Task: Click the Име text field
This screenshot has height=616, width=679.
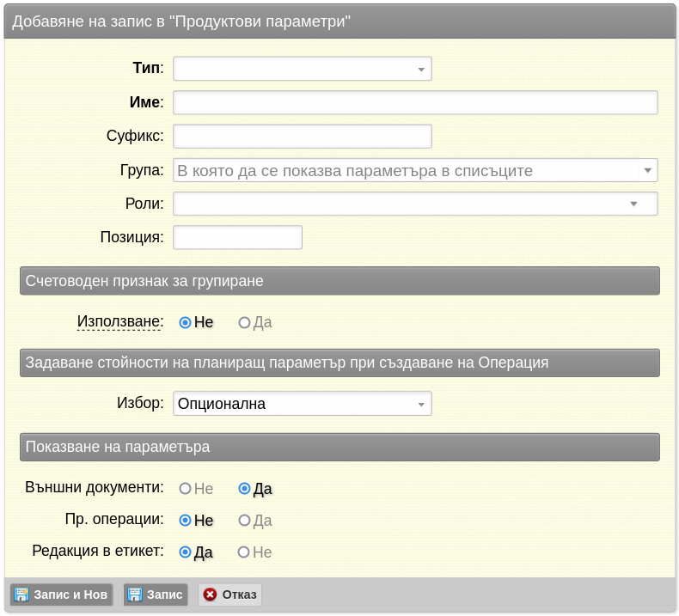Action: [x=415, y=102]
